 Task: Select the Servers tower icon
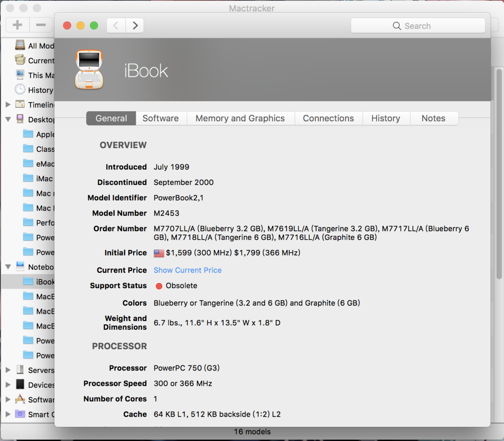coord(20,370)
